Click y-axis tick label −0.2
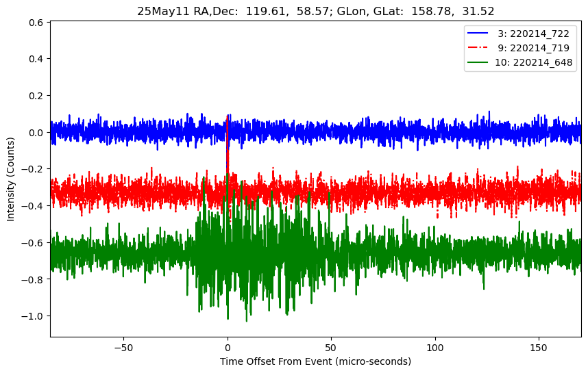Viewport: 588px width, 373px height. pyautogui.click(x=33, y=169)
